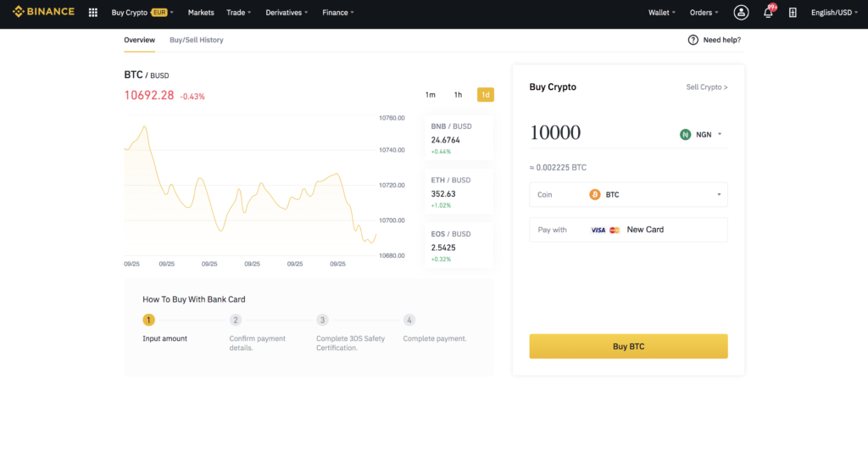Click step 2 circle in bank card guide
The image size is (868, 457).
click(x=236, y=320)
